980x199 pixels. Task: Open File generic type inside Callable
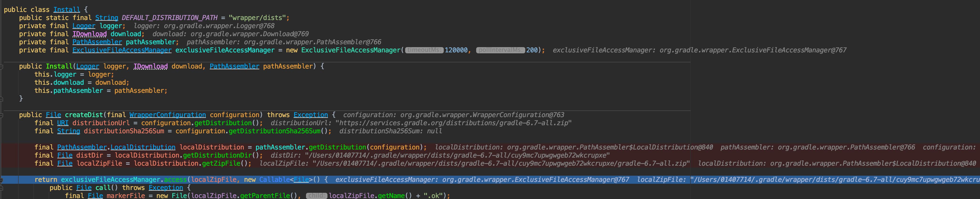click(x=301, y=180)
